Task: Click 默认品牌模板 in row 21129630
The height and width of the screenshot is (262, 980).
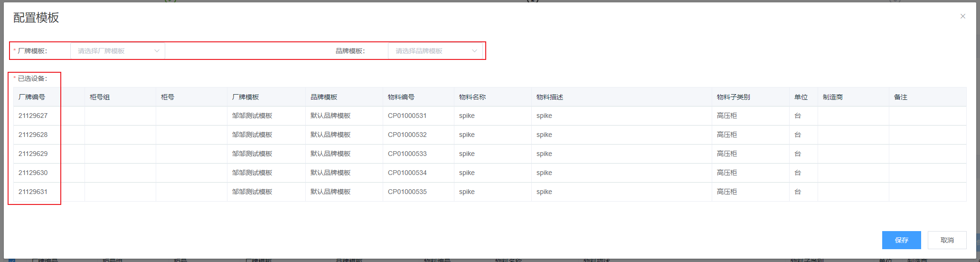Action: point(330,173)
